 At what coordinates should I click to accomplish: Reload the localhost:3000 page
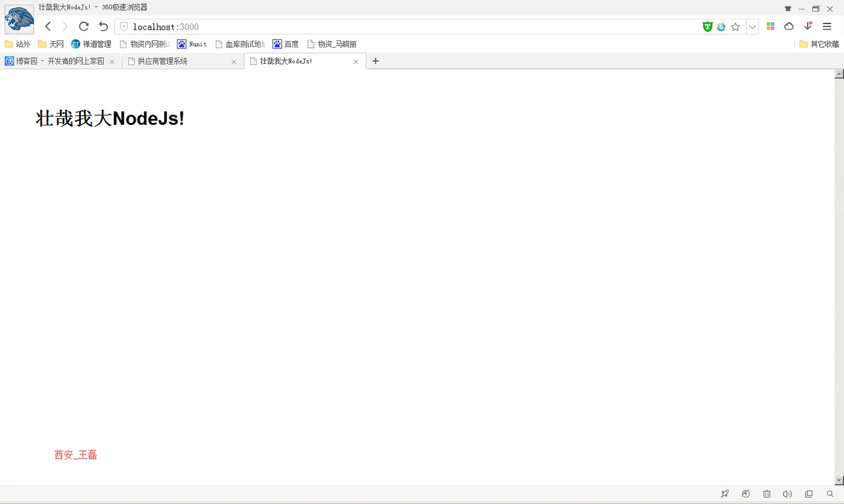pos(84,27)
